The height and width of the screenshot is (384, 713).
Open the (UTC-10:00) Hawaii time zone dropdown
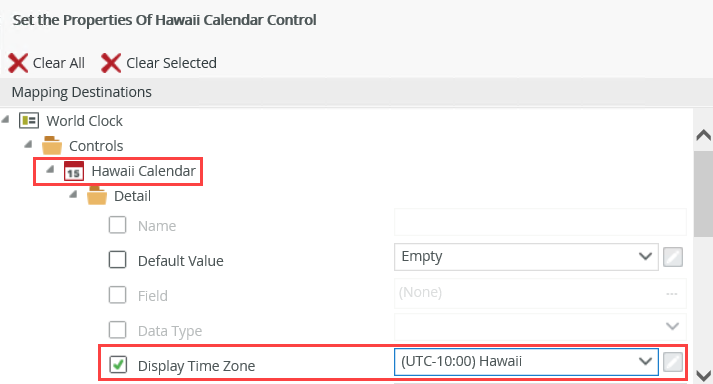[x=526, y=362]
